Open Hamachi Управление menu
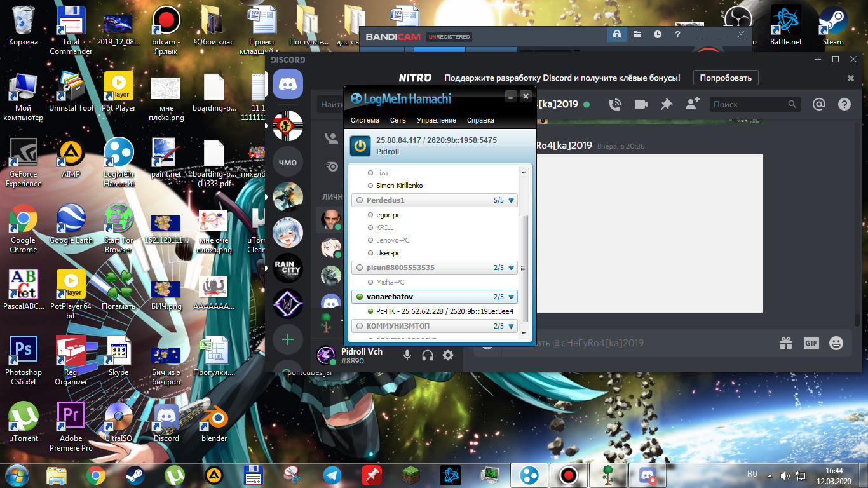Screen dimensions: 868x488 [x=436, y=120]
